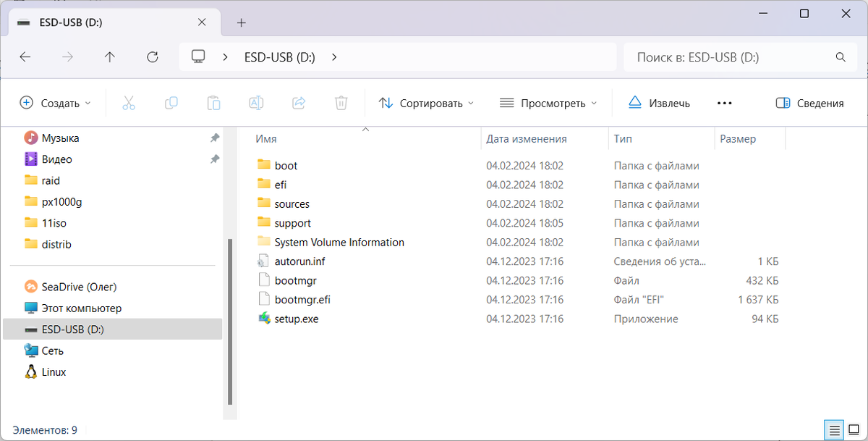Share using the toolbar share icon
Image resolution: width=868 pixels, height=441 pixels.
point(298,103)
